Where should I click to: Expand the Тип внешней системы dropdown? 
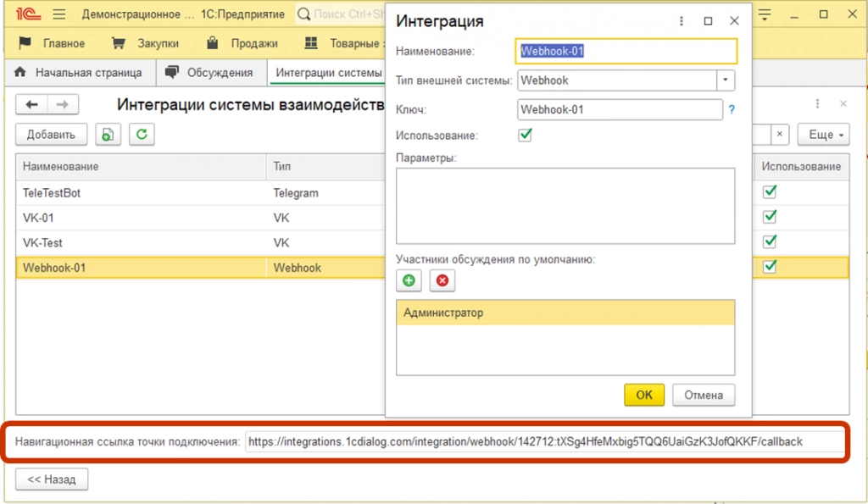[726, 80]
